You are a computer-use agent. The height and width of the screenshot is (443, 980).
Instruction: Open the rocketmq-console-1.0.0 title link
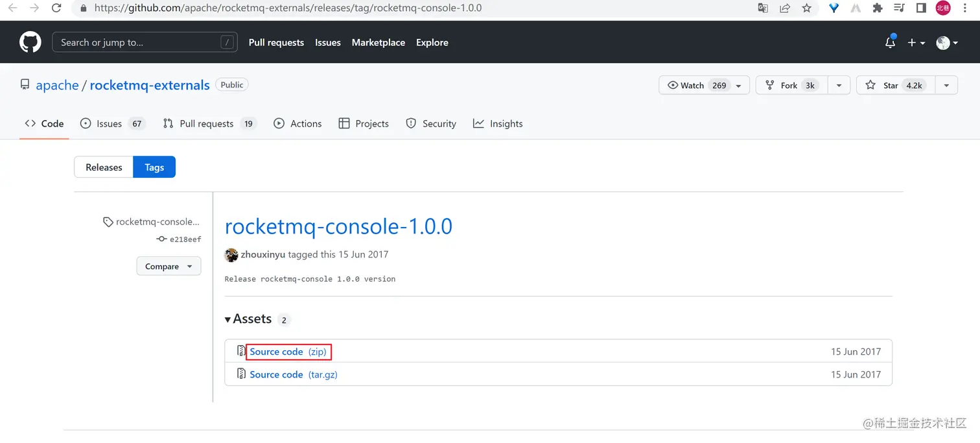click(338, 226)
